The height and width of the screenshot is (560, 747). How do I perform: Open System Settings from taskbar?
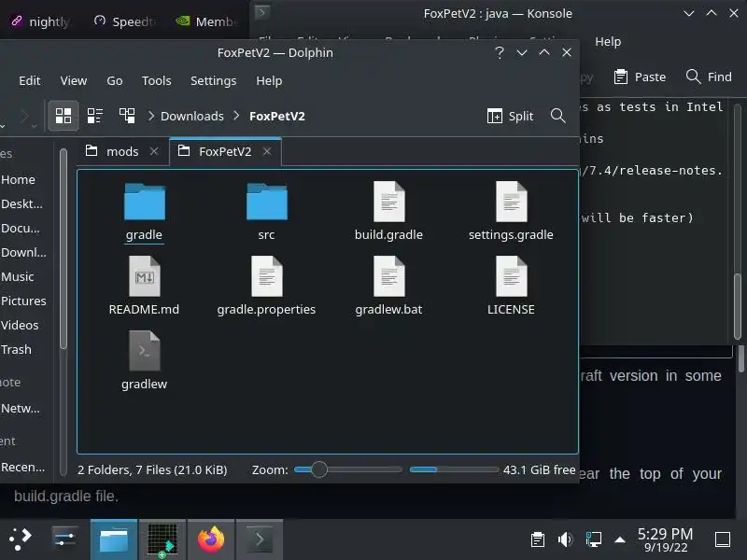coord(64,539)
